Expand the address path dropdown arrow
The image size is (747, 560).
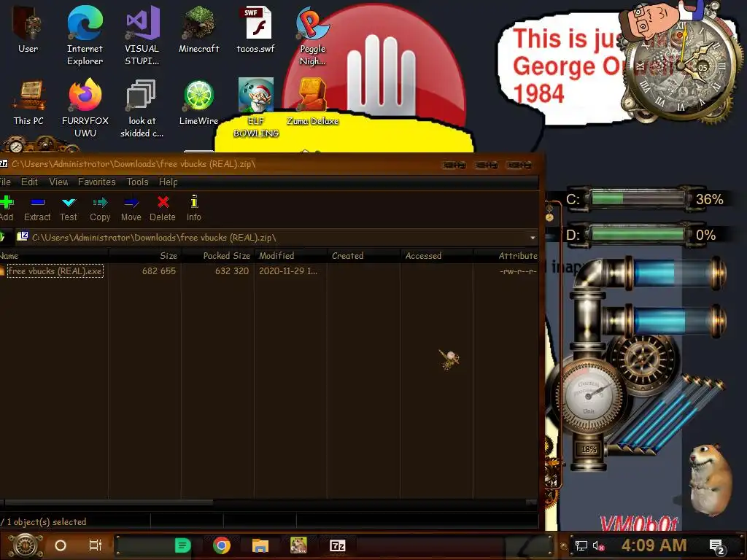(x=532, y=238)
